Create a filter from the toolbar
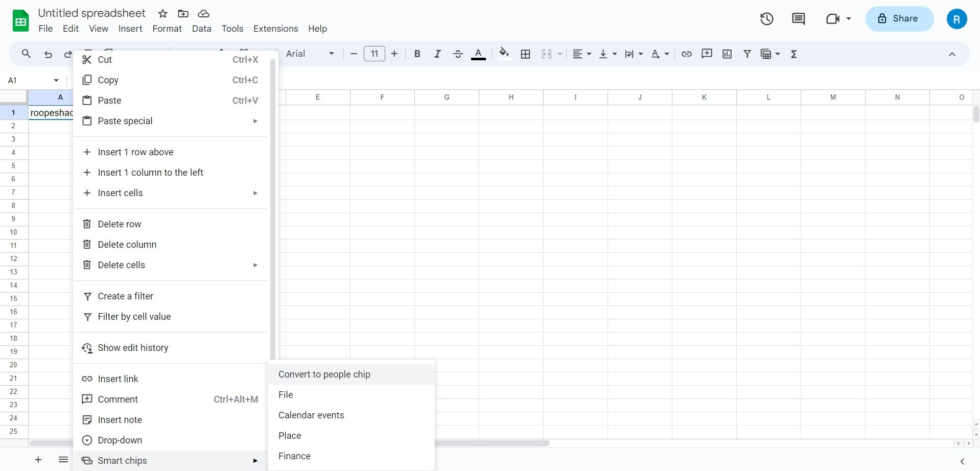 coord(747,54)
